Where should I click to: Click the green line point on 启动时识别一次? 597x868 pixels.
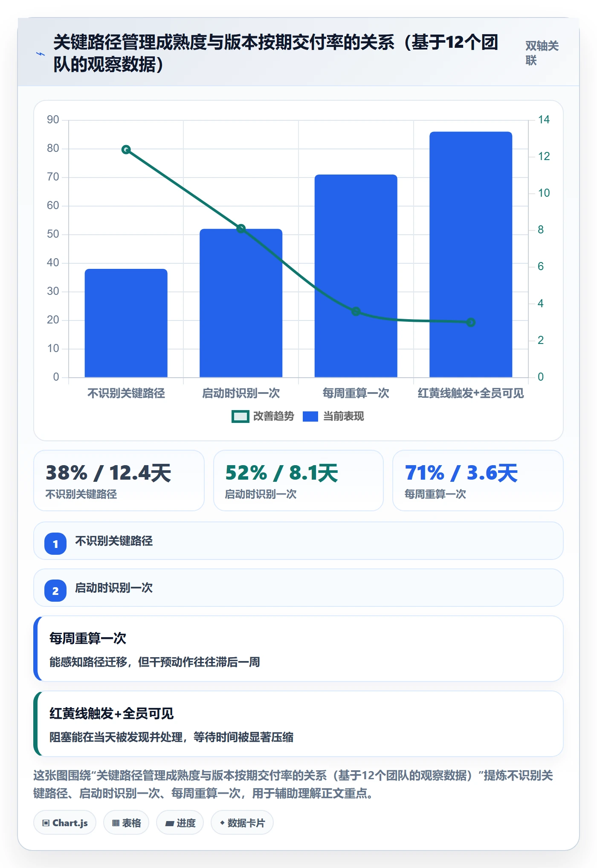(241, 228)
